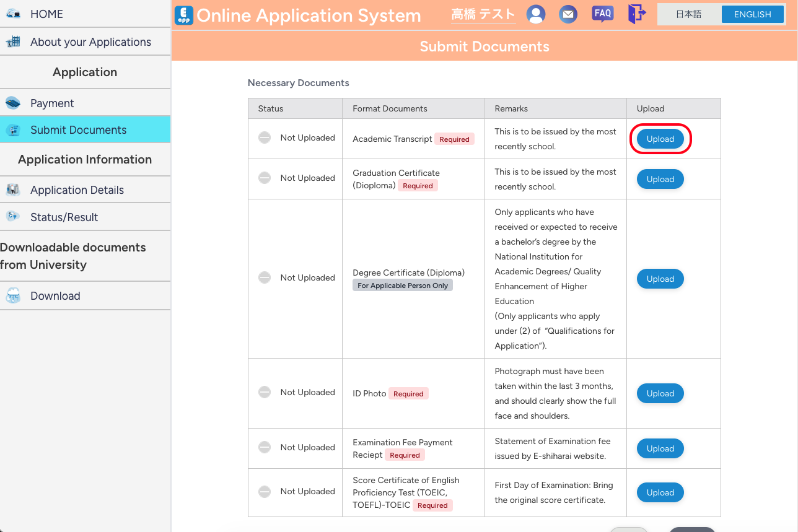The width and height of the screenshot is (798, 532).
Task: Click the logout door icon
Action: 636,14
